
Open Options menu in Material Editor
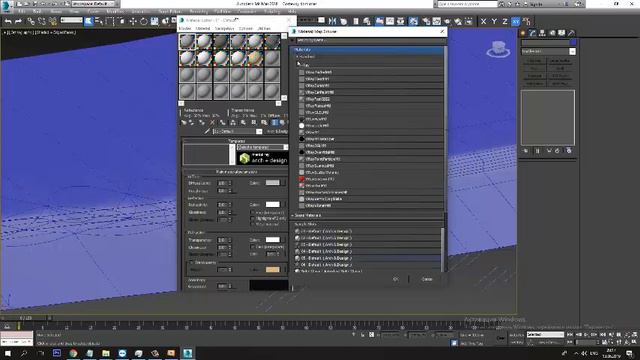tap(246, 29)
